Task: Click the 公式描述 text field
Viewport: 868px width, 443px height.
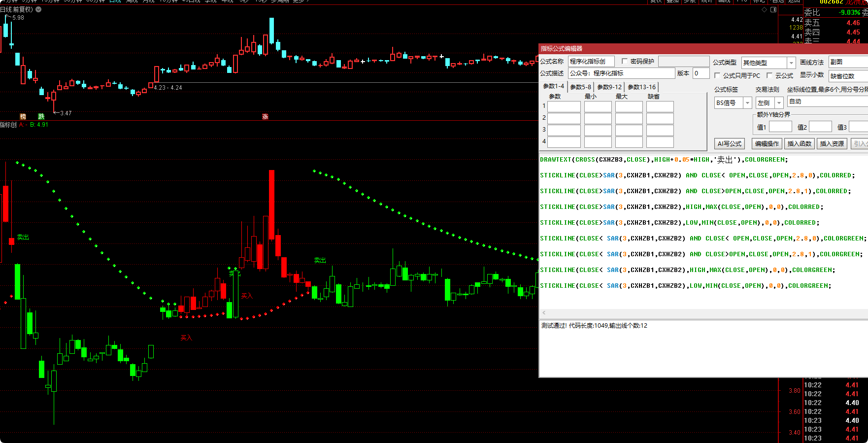Action: tap(621, 73)
